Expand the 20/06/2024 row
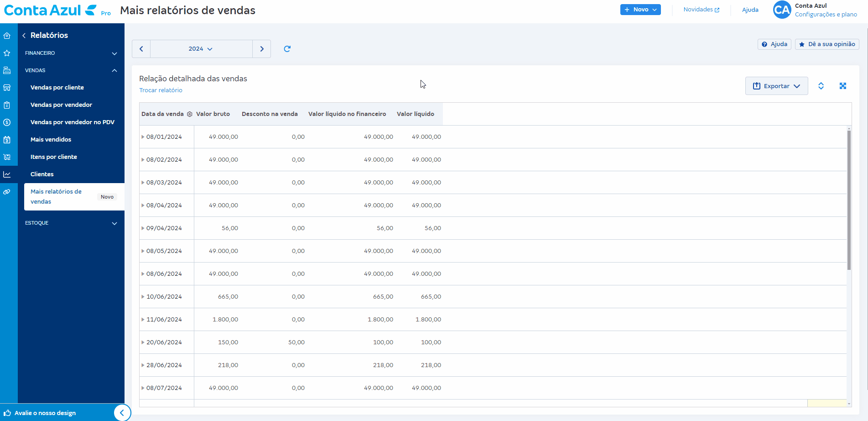868x421 pixels. pyautogui.click(x=143, y=342)
